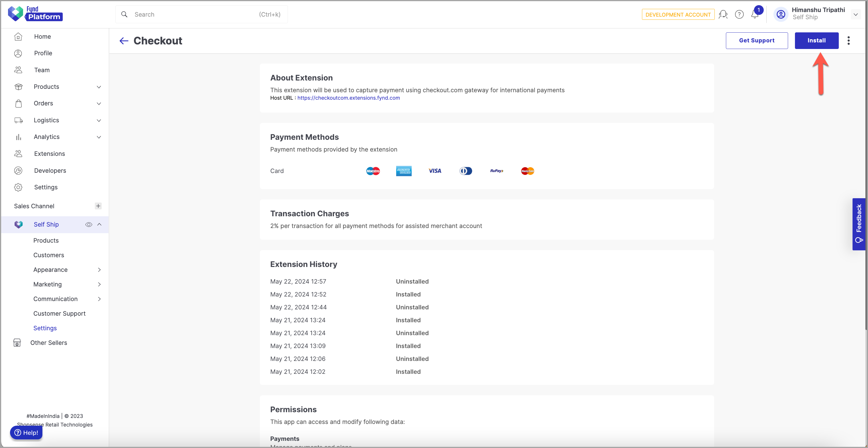Click the Get Support button
The height and width of the screenshot is (448, 868).
[x=757, y=40]
